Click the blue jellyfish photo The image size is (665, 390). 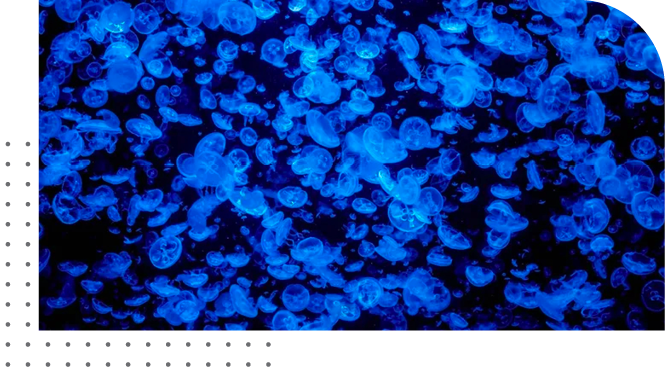pyautogui.click(x=352, y=165)
